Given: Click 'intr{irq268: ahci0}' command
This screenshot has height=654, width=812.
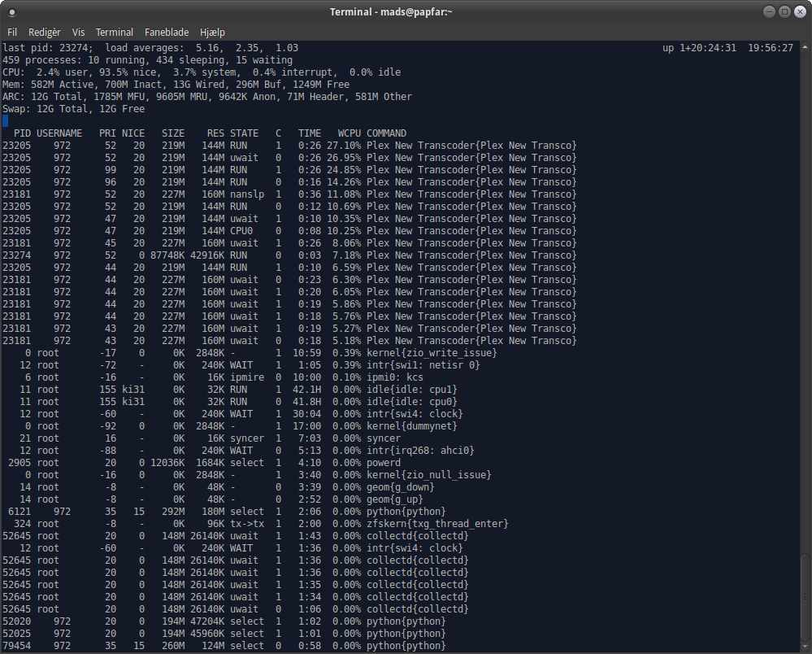Looking at the screenshot, I should (x=420, y=451).
